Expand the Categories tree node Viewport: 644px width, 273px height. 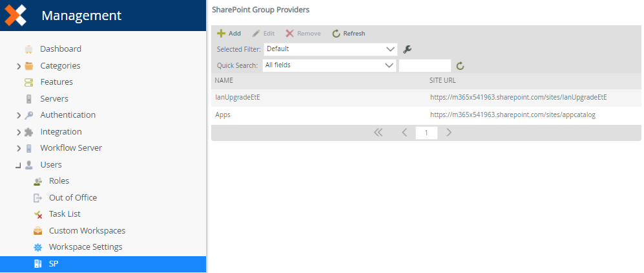19,66
